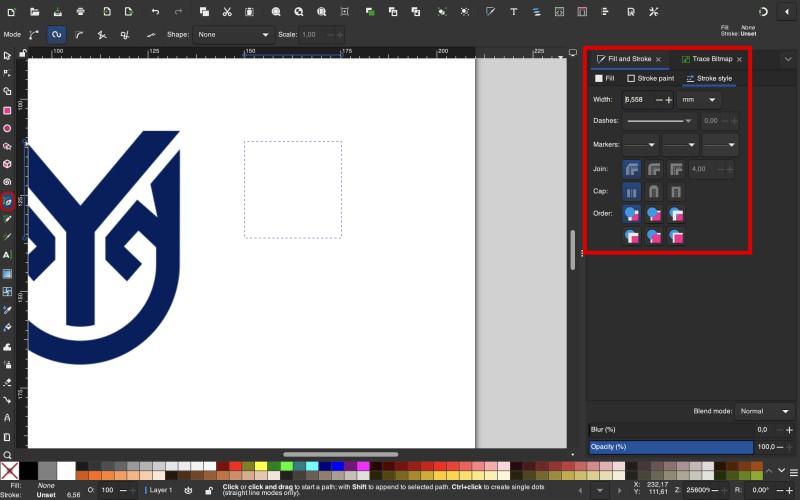Image resolution: width=800 pixels, height=500 pixels.
Task: Select the round join option
Action: (x=654, y=169)
